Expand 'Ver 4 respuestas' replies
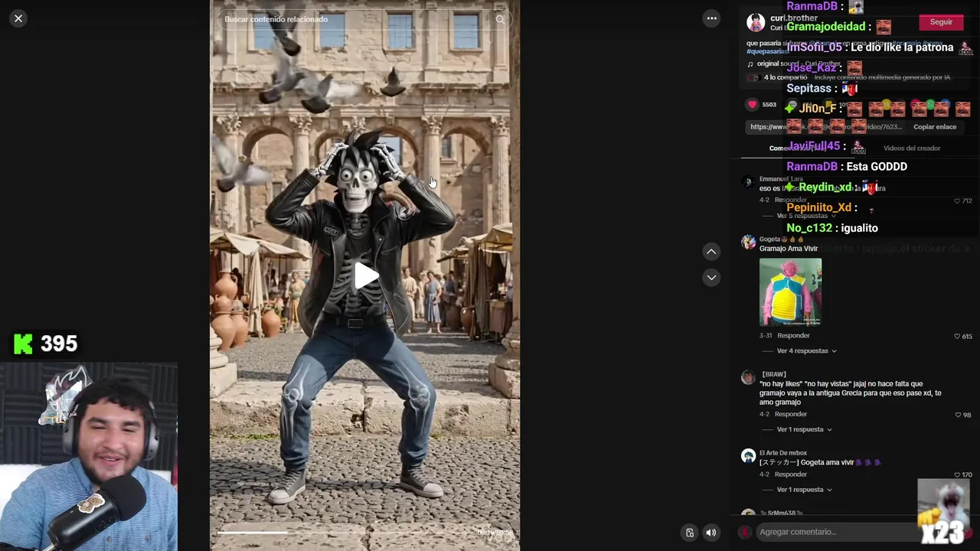Screen dimensions: 980x551 [x=806, y=351]
